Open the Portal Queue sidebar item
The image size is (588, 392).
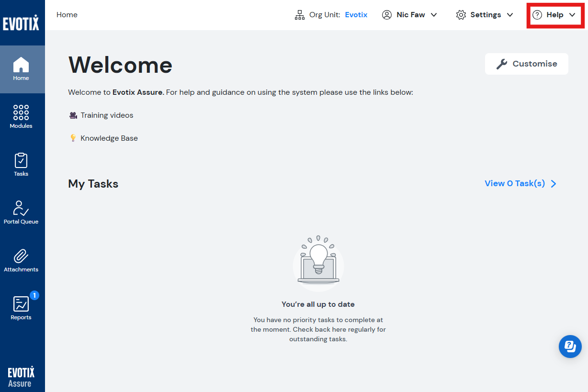point(21,213)
